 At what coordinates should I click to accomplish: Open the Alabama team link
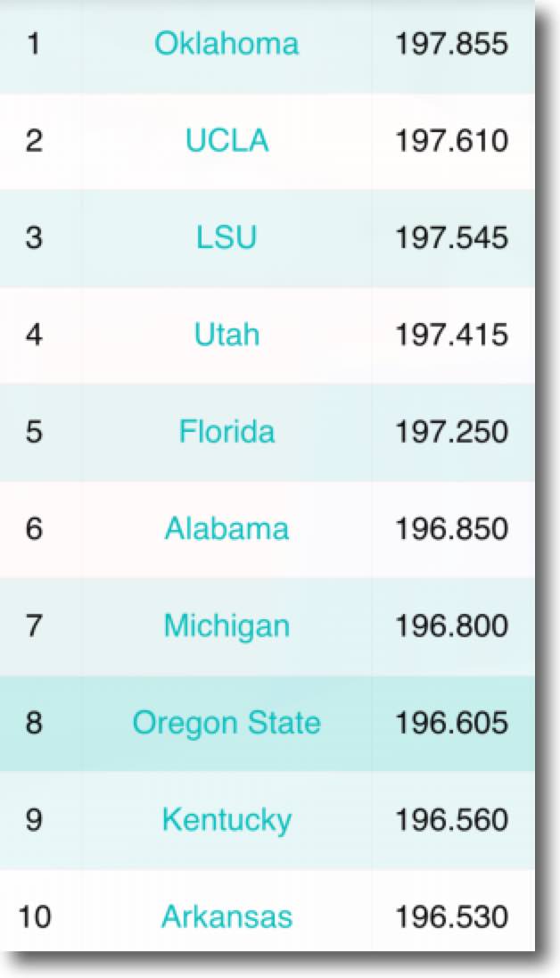tap(226, 528)
